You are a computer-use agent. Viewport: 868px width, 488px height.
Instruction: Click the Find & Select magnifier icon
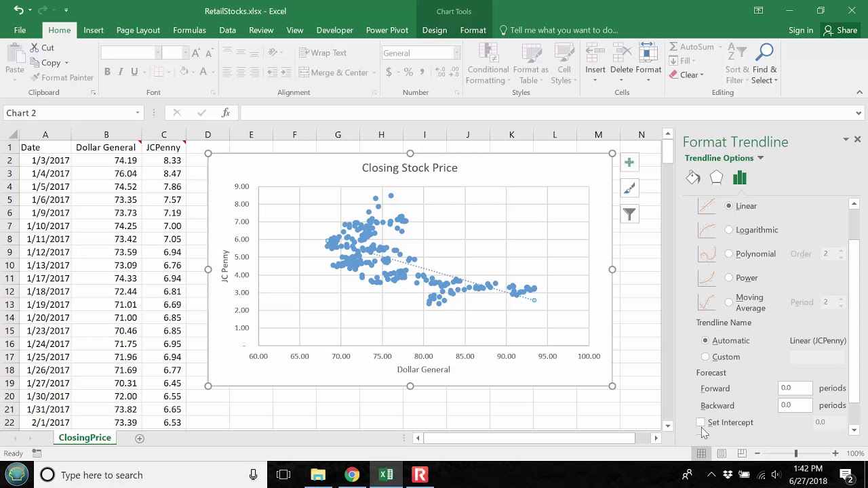coord(764,53)
